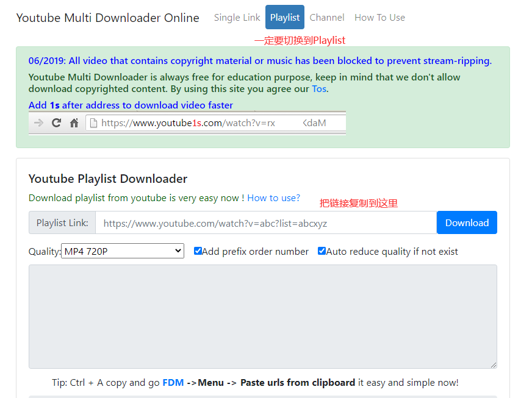Screen dimensions: 532x398
Task: Click the youtube1s.com example URL image
Action: [214, 123]
